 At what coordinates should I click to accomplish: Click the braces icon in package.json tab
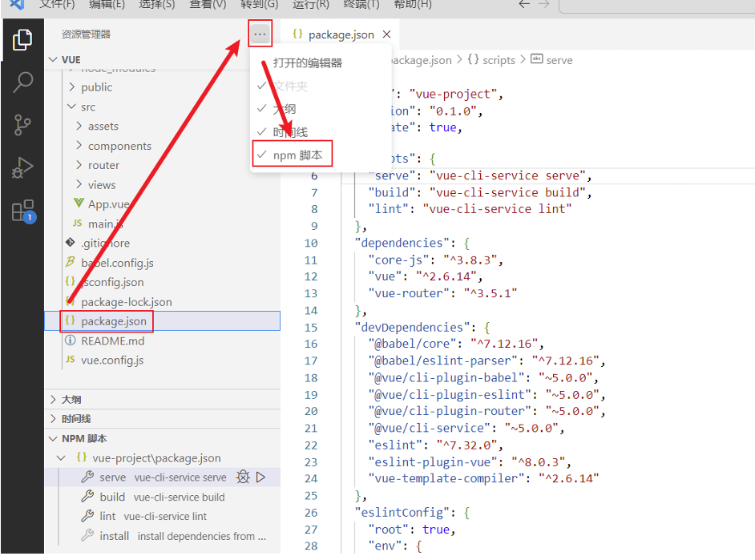297,34
